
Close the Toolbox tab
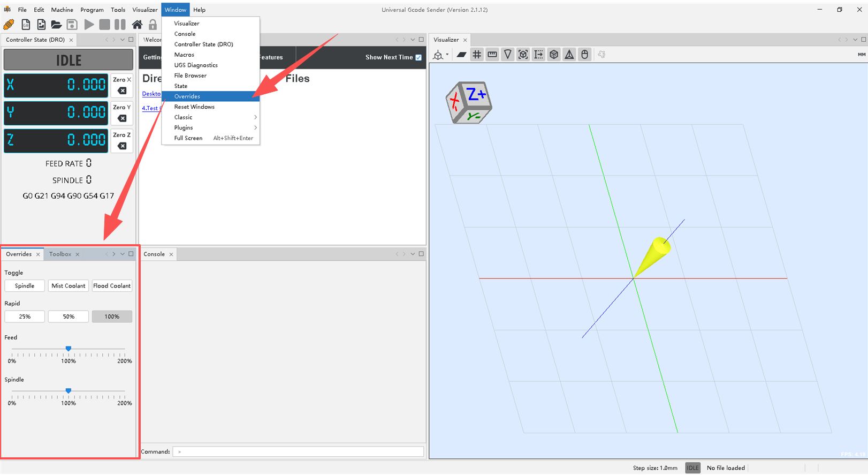78,254
